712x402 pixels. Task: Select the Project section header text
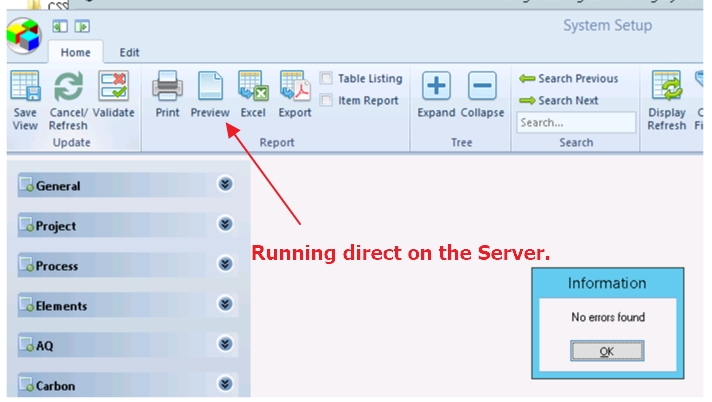pyautogui.click(x=56, y=226)
